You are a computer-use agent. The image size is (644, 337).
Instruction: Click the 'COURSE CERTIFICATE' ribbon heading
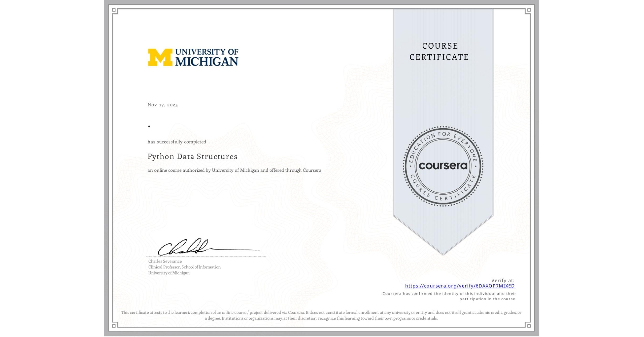point(439,52)
